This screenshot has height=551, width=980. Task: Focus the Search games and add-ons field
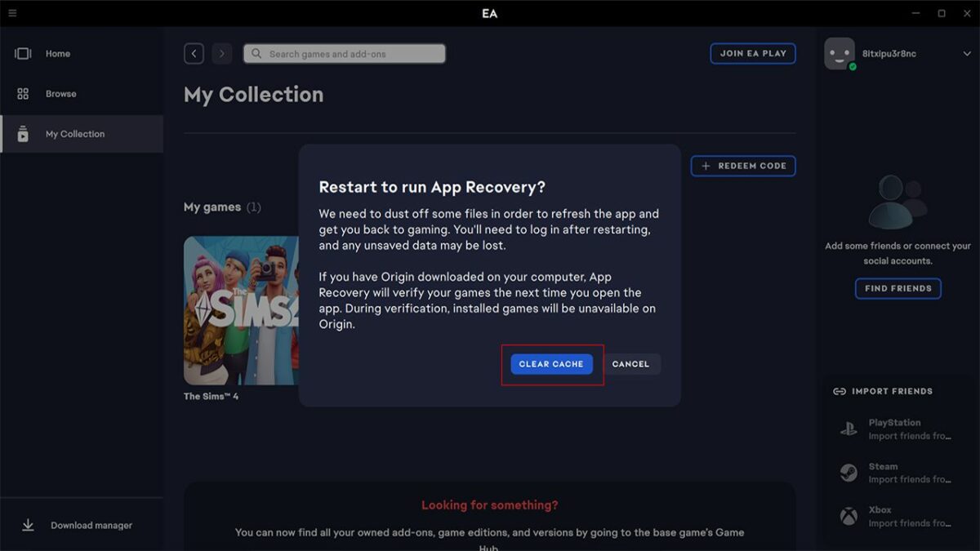coord(345,54)
